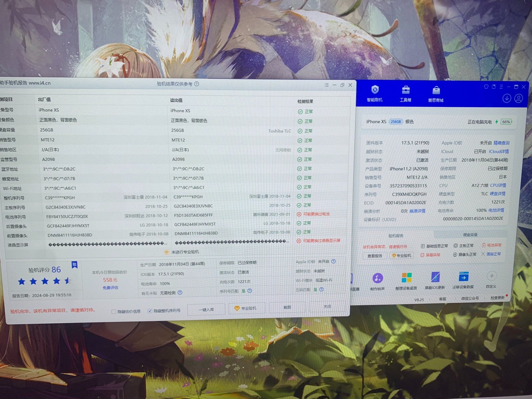
Task: Click the 检查更新 check update link
Action: click(x=497, y=298)
